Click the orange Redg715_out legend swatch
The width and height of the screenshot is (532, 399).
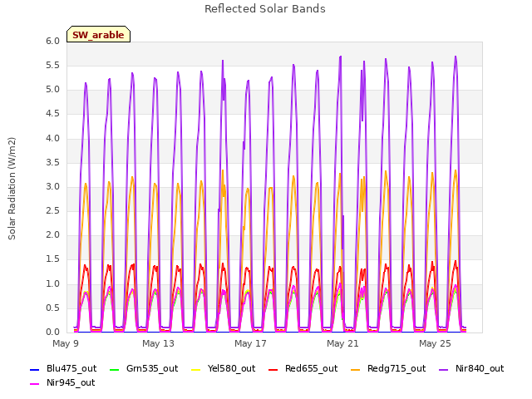[356, 369]
